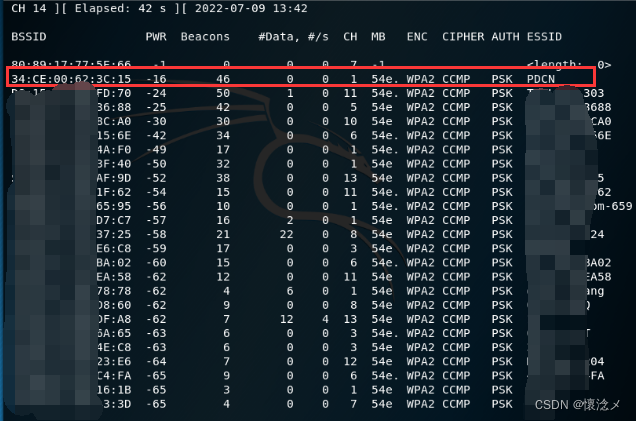Click the PWR column header
This screenshot has width=636, height=421.
click(156, 36)
